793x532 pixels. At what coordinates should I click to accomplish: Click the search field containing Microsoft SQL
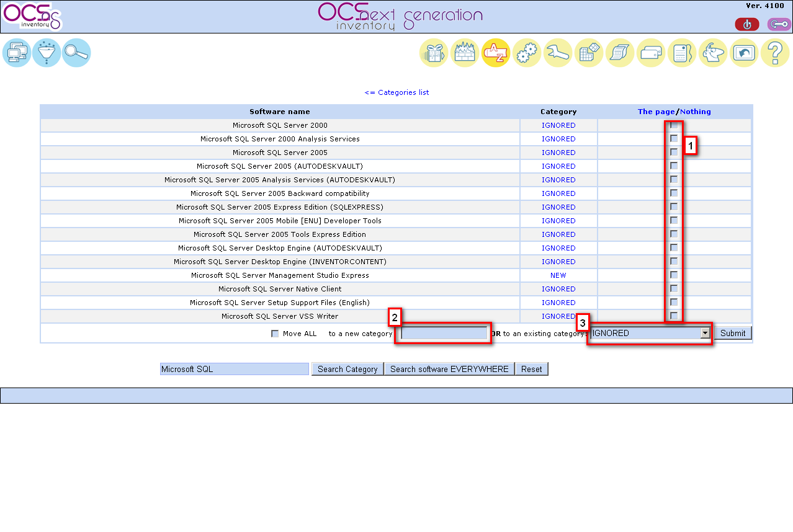235,369
